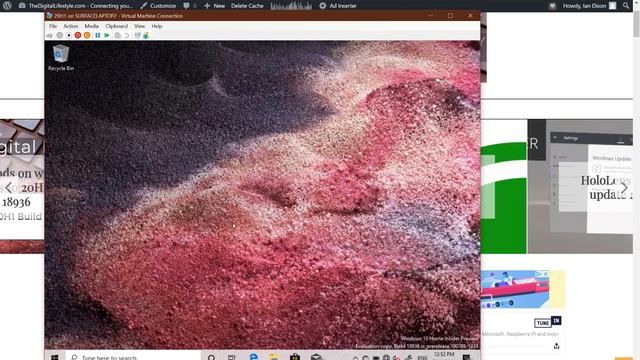Image resolution: width=640 pixels, height=360 pixels.
Task: Click the search magnifier in admin bar
Action: pyautogui.click(x=626, y=6)
